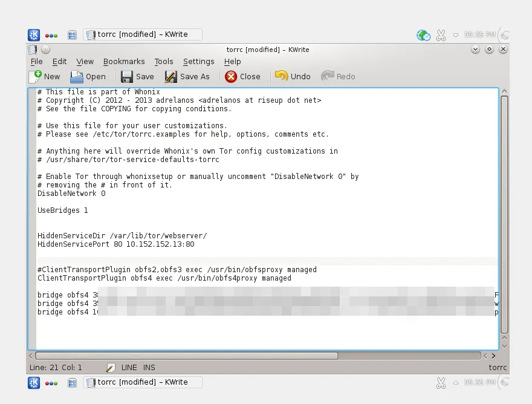
Task: Open the Help menu
Action: (232, 62)
